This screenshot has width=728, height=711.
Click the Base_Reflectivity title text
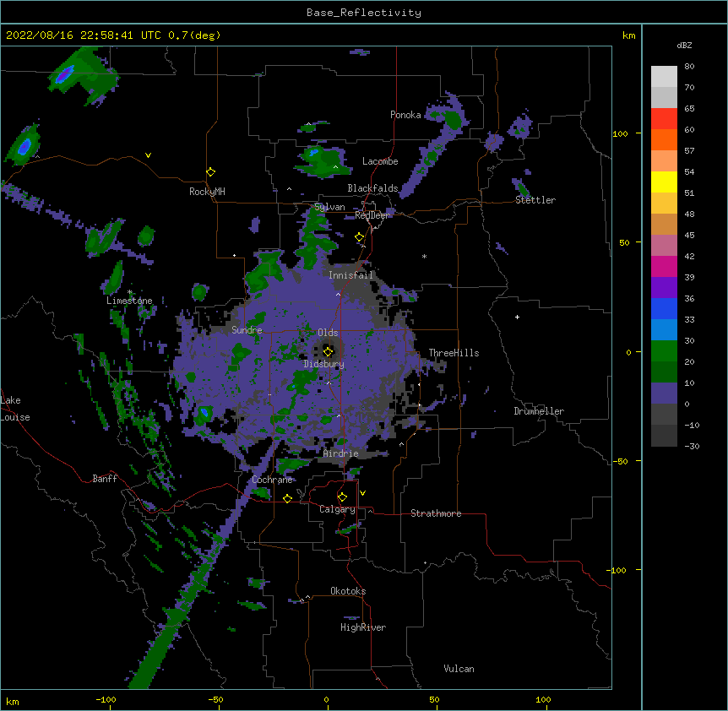click(x=363, y=13)
